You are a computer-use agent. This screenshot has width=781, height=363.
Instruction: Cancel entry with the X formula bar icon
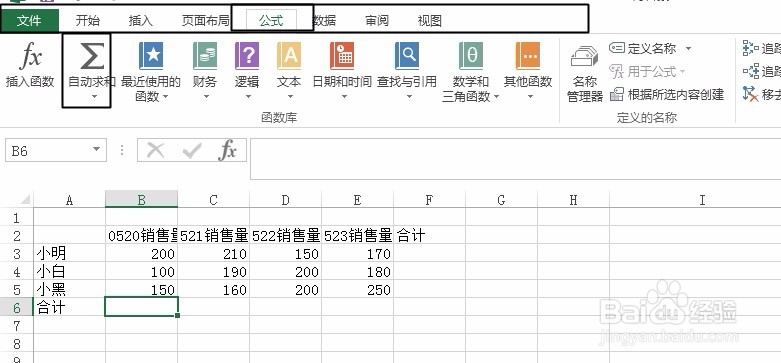coord(156,150)
